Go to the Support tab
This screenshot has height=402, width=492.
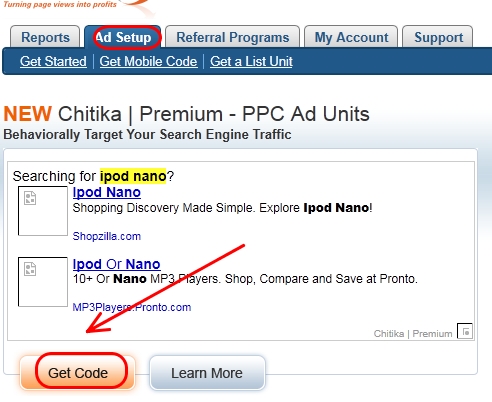[x=438, y=37]
